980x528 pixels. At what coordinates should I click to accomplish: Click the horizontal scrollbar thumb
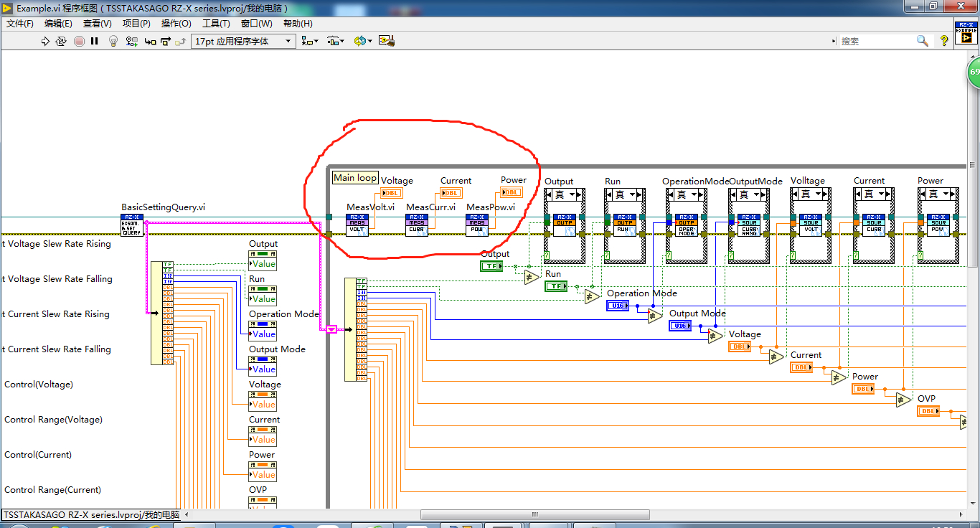[x=534, y=515]
